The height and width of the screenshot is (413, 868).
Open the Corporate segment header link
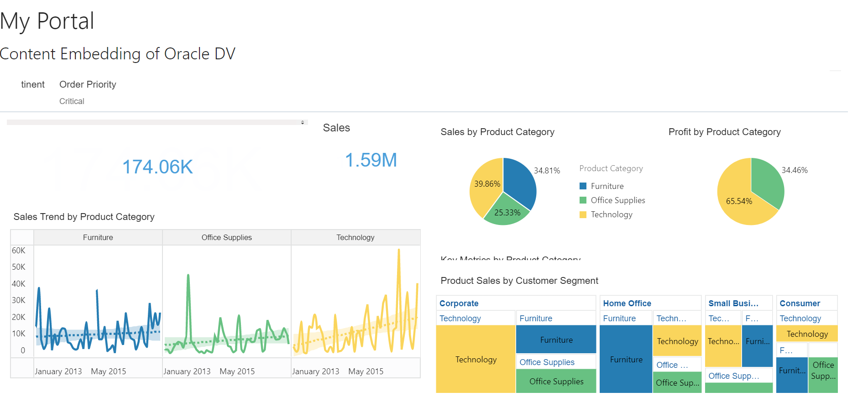(x=459, y=303)
